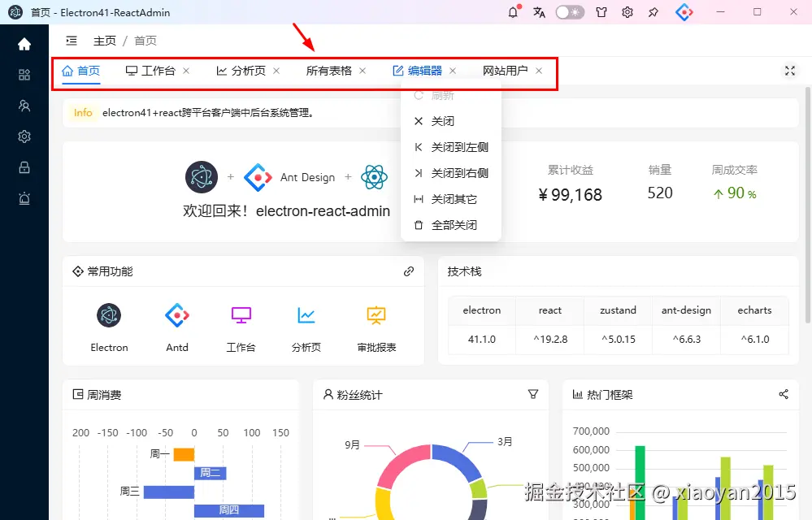
Task: Collapse the sidebar menu with the fold icon
Action: pos(72,41)
